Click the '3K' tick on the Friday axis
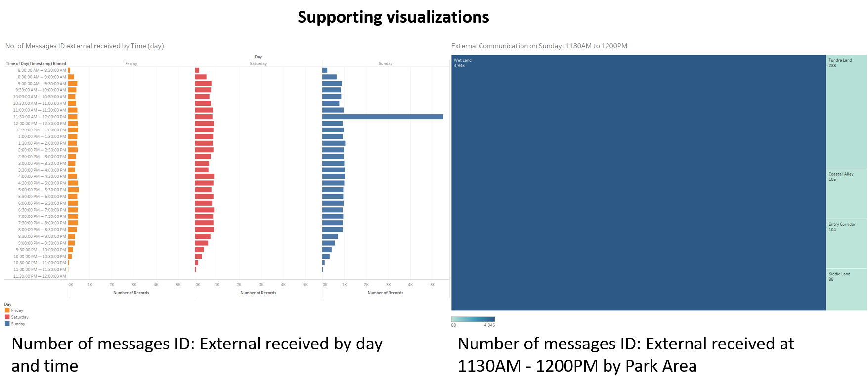Viewport: 868px width, 388px height. 134,285
